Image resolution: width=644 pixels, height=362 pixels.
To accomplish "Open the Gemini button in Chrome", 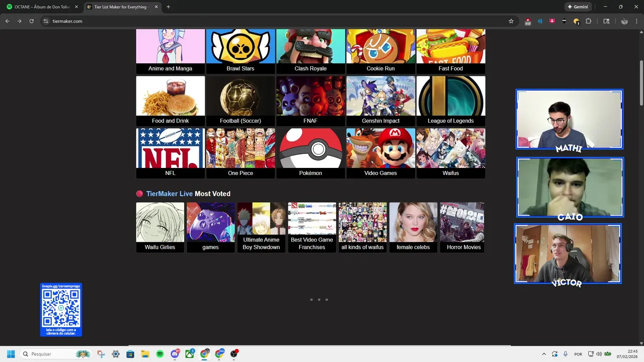I will point(578,7).
